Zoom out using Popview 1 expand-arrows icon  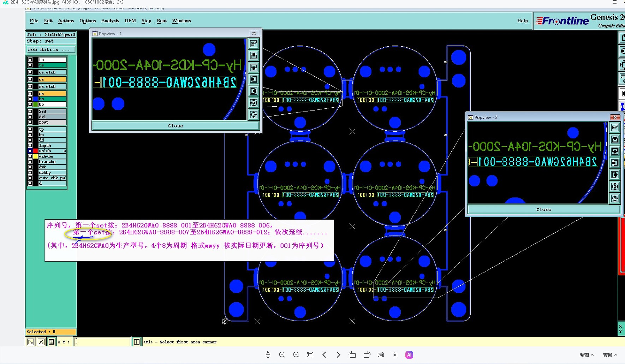click(254, 114)
